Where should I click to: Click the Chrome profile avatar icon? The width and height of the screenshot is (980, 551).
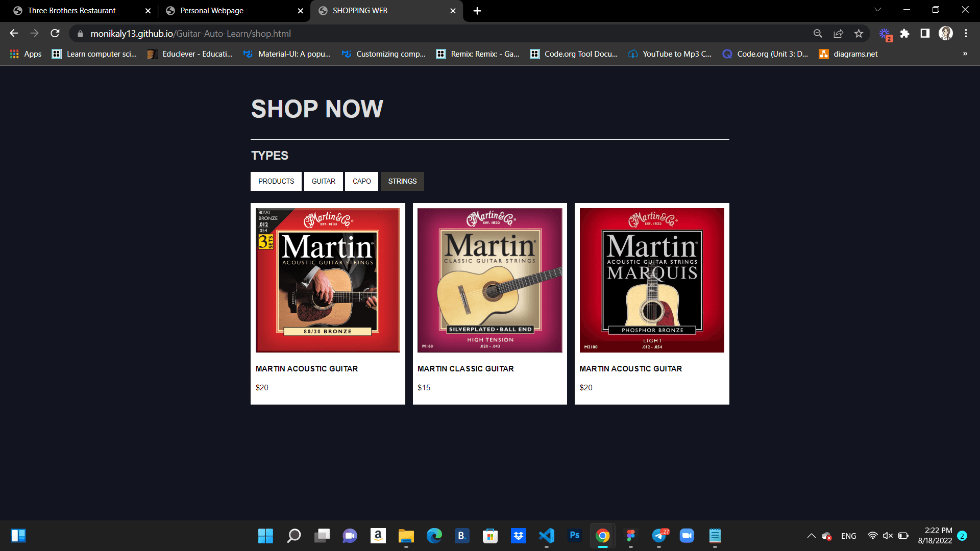pyautogui.click(x=946, y=34)
